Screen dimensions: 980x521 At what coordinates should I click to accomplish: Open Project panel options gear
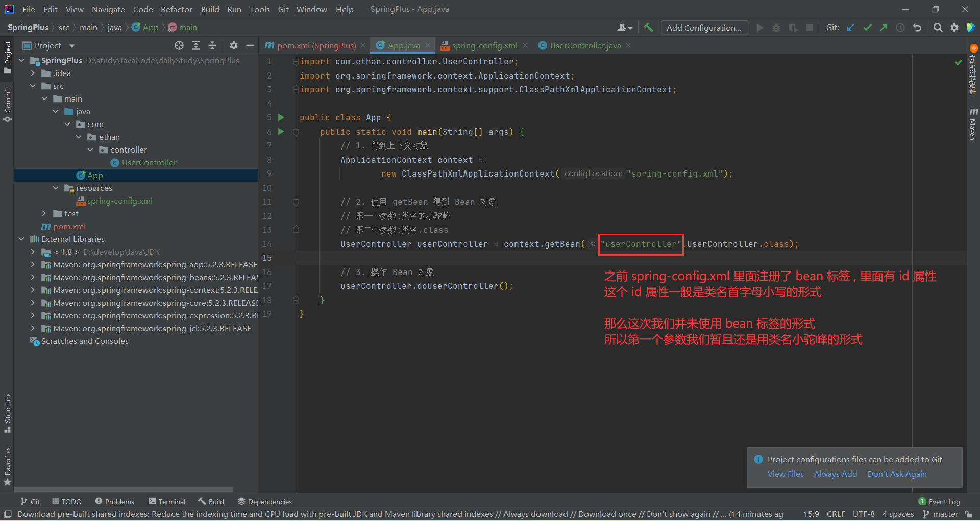tap(234, 45)
